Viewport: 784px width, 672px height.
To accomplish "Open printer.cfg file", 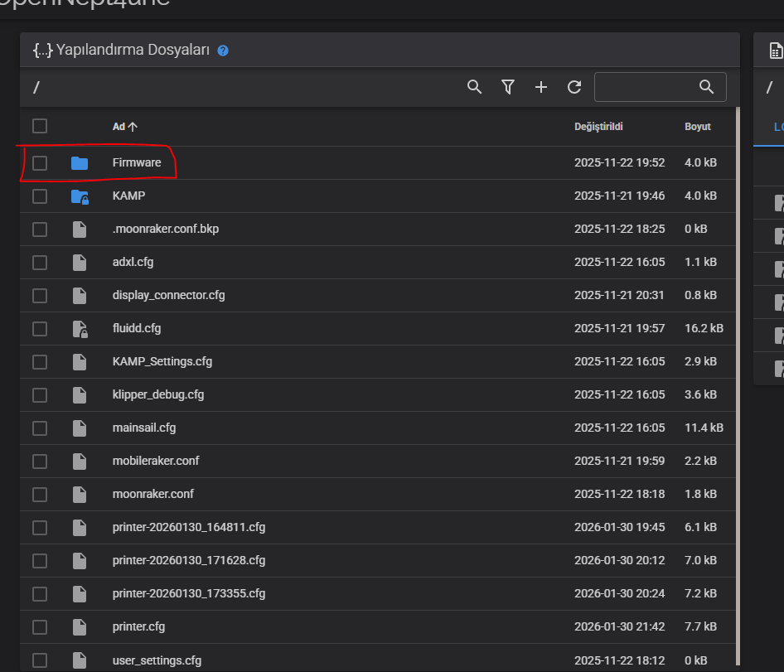I will pos(138,626).
